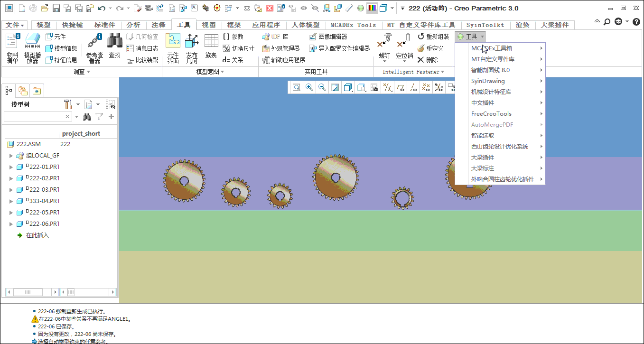Click the 参数 button
Screen dimensions: 644x344
click(233, 37)
